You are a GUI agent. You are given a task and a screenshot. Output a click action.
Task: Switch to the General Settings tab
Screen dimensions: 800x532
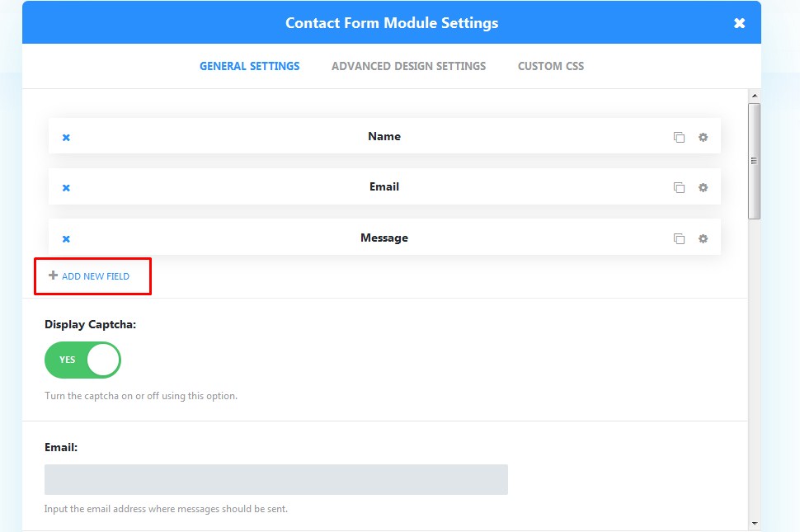250,66
